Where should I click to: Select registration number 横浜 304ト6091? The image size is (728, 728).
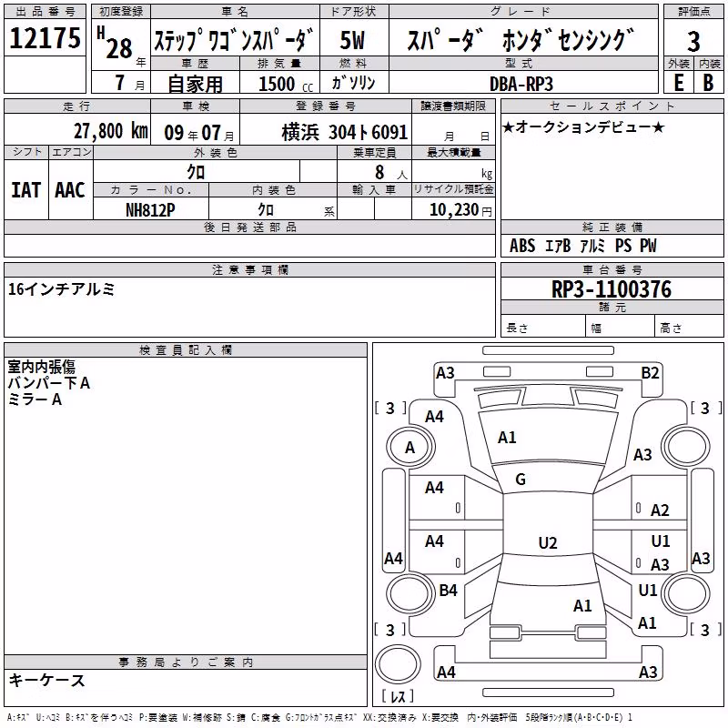point(345,133)
